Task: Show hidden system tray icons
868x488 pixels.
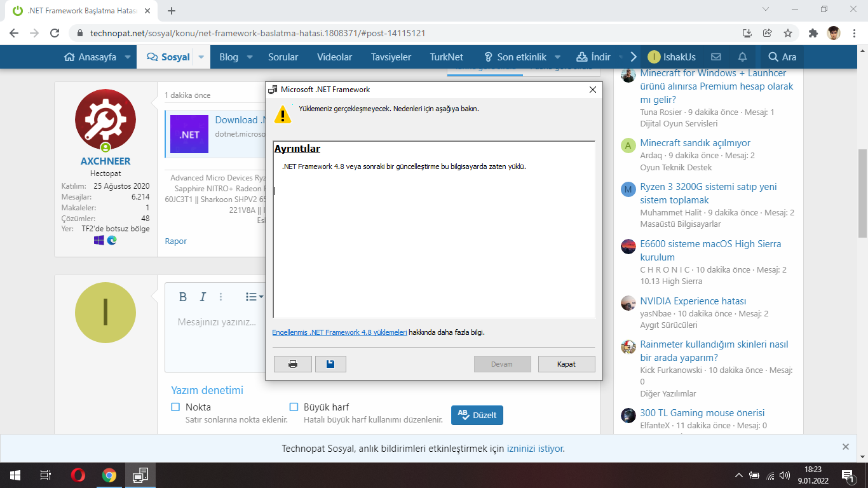Action: pyautogui.click(x=739, y=475)
